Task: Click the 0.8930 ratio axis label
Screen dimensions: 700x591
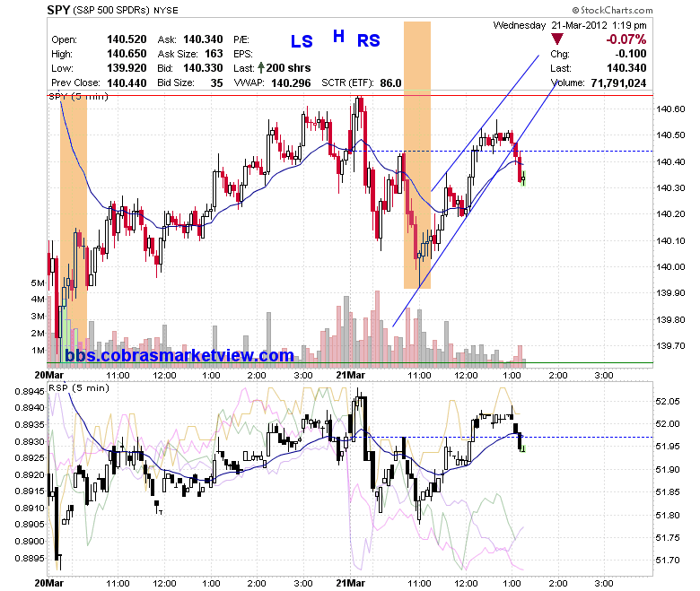Action: coord(30,441)
